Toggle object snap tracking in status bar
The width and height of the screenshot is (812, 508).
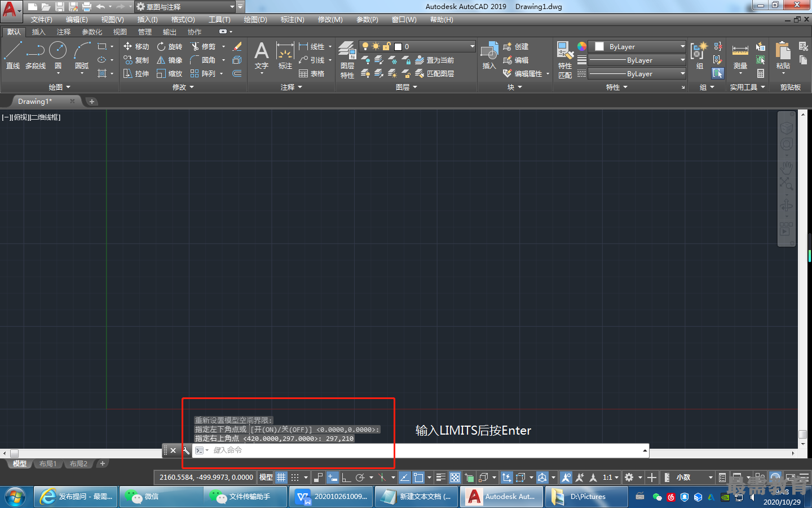point(405,478)
